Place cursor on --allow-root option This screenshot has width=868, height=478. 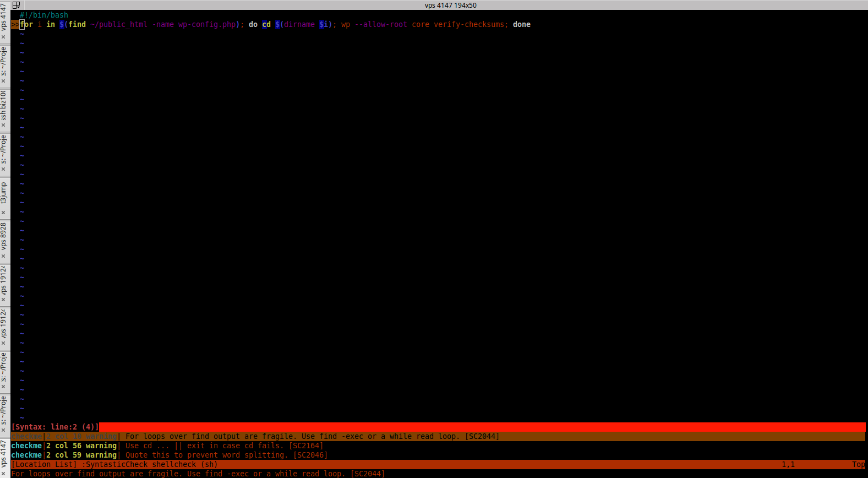[381, 24]
